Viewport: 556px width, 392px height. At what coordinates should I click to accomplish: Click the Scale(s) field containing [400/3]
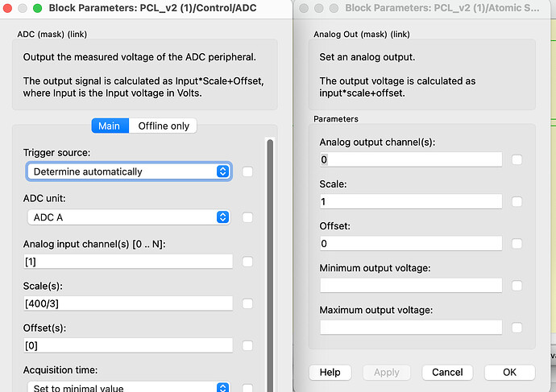[x=129, y=303]
